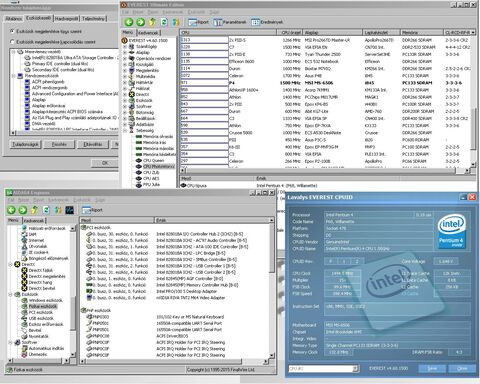Image resolution: width=480 pixels, height=384 pixels.
Task: Switch to Teljesítmény tab in system properties
Action: click(x=93, y=19)
